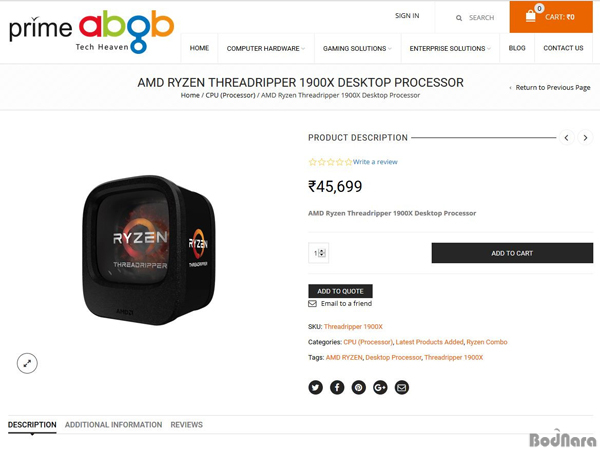The width and height of the screenshot is (600, 450).
Task: Go to previous product arrow
Action: point(566,138)
